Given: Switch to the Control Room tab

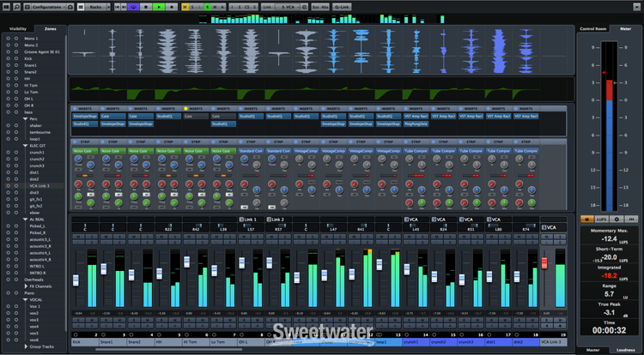Looking at the screenshot, I should (x=594, y=28).
